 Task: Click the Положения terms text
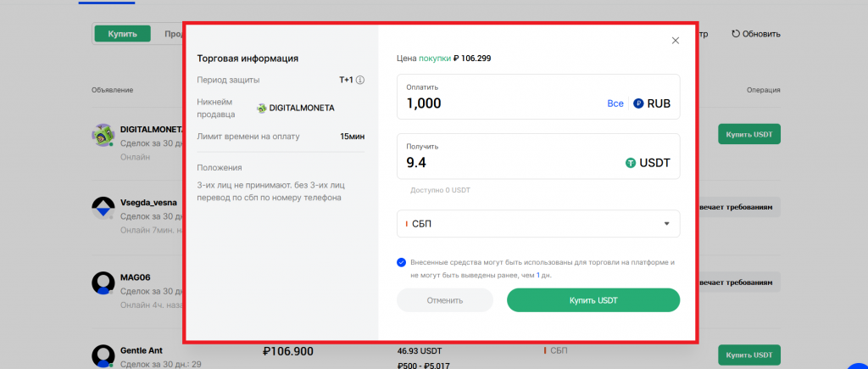(x=270, y=191)
